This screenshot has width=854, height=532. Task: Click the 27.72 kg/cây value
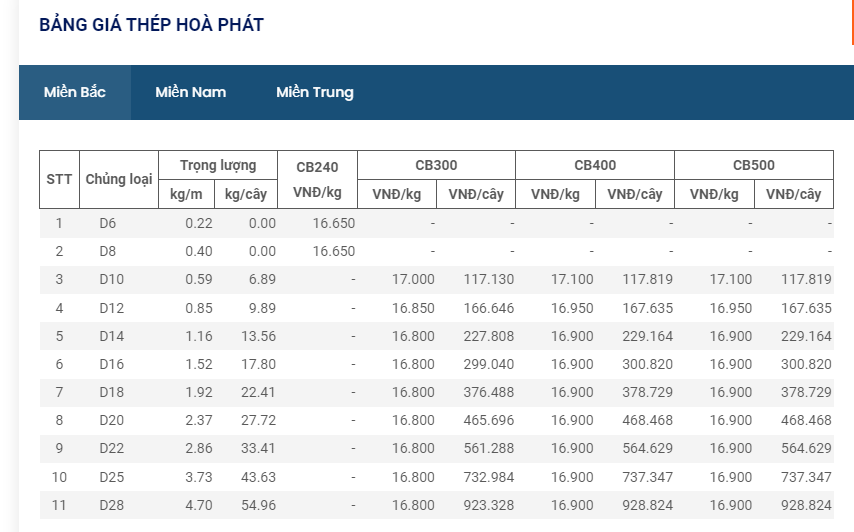tap(258, 420)
